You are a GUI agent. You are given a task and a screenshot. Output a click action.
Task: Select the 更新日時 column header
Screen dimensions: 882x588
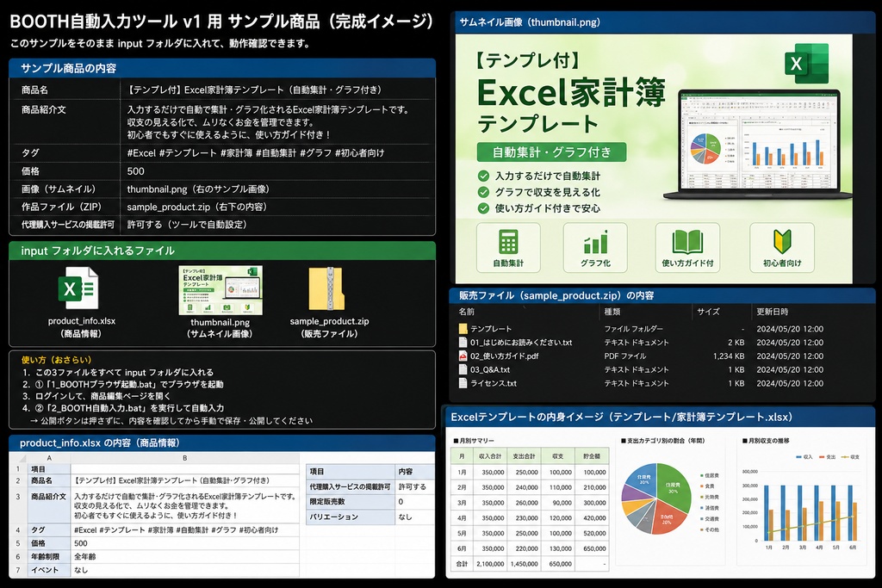773,312
